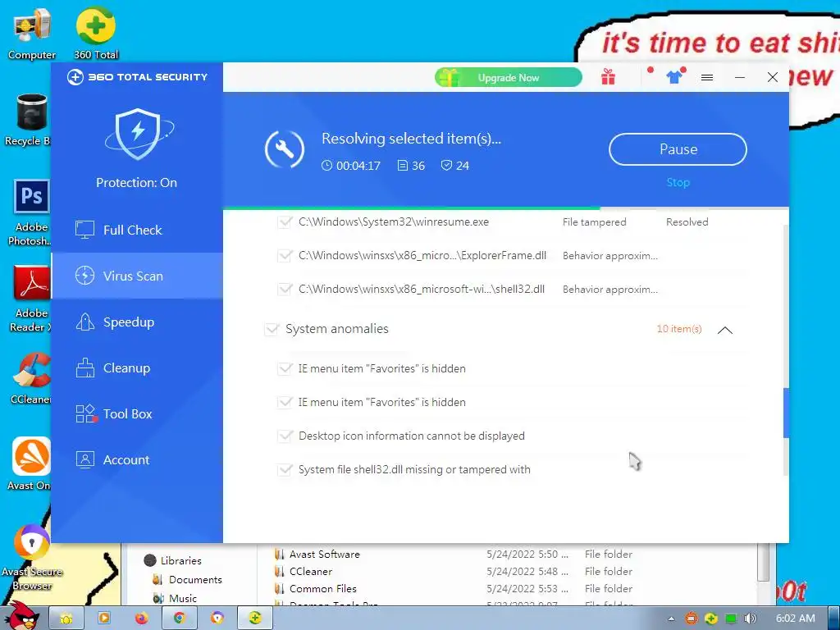The height and width of the screenshot is (630, 840).
Task: Open the hamburger main menu icon
Action: coord(707,78)
